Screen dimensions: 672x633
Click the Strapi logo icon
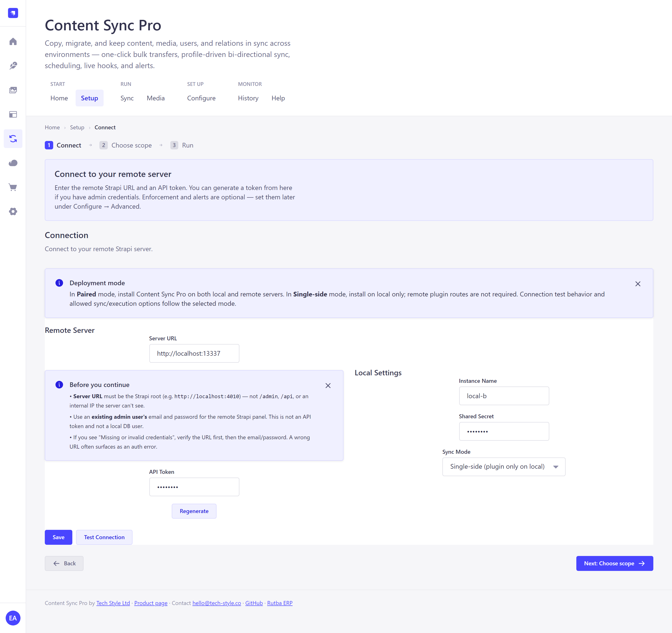tap(13, 13)
